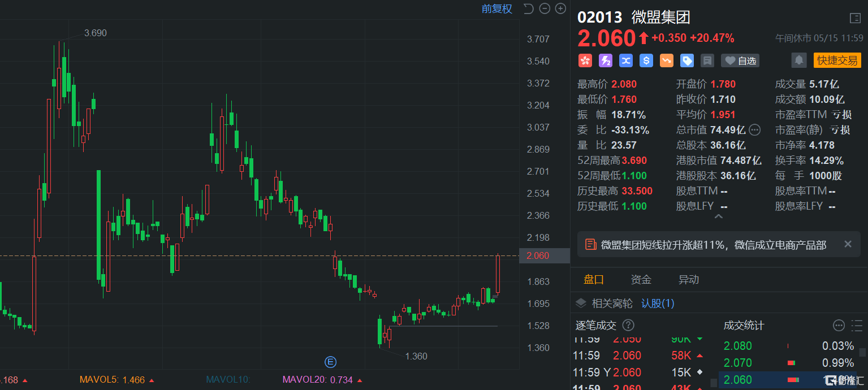868x390 pixels.
Task: Click the price alert bell icon
Action: pyautogui.click(x=798, y=60)
